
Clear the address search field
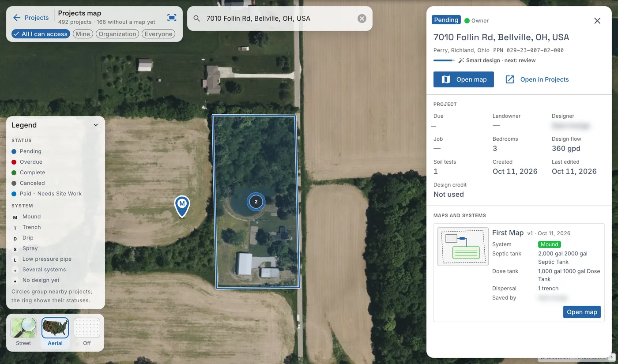pos(362,19)
